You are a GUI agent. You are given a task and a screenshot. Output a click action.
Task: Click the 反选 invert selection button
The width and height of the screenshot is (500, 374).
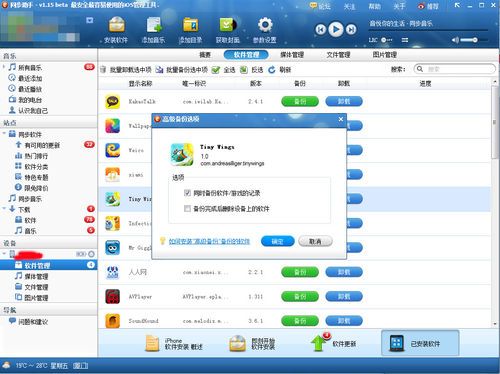click(252, 70)
